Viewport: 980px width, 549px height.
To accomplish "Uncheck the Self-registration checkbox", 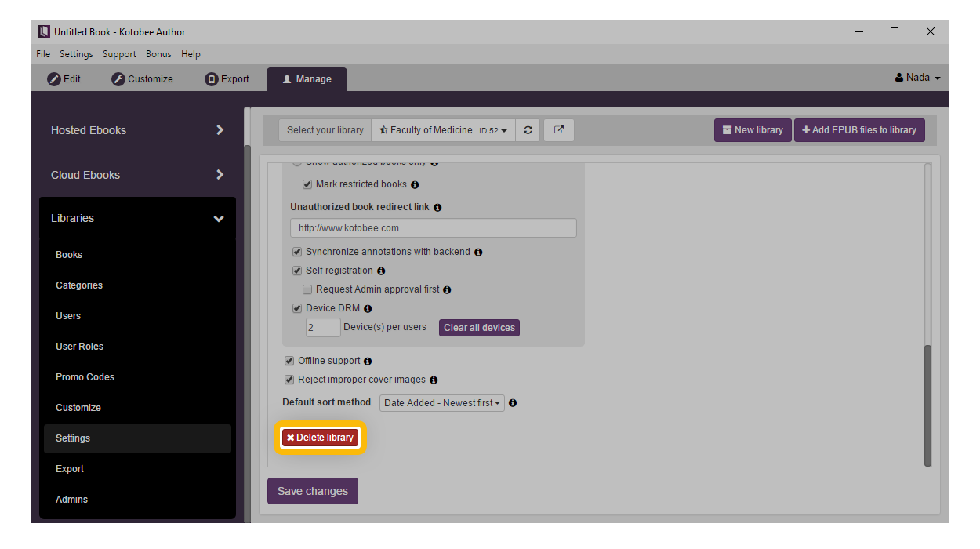I will click(297, 271).
